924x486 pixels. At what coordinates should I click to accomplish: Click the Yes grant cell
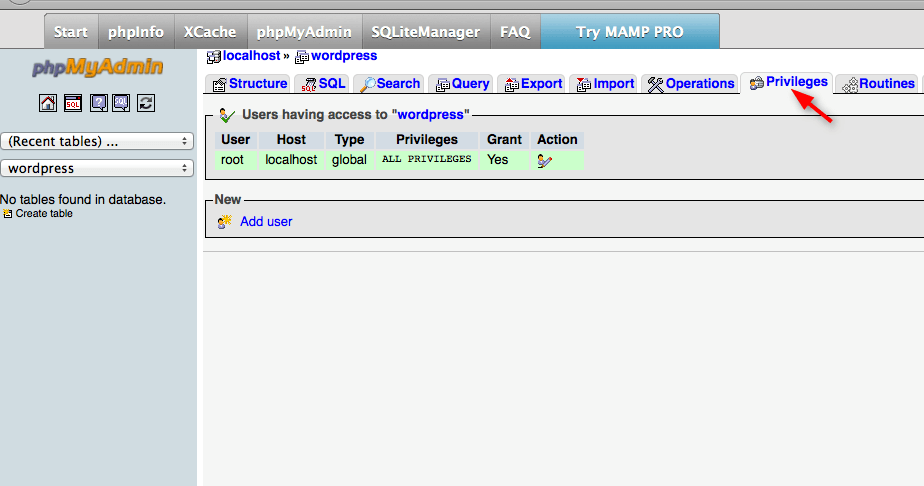coord(504,160)
